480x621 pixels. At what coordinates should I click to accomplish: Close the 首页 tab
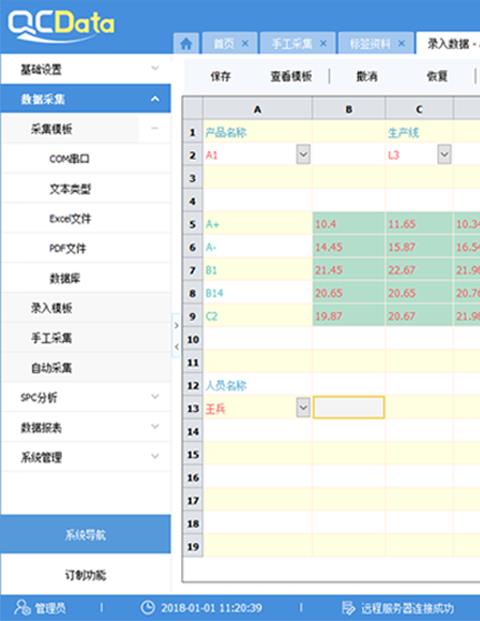click(245, 43)
